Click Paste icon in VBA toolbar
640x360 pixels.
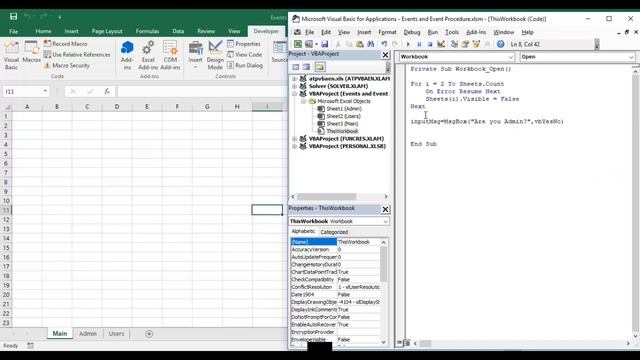click(360, 44)
